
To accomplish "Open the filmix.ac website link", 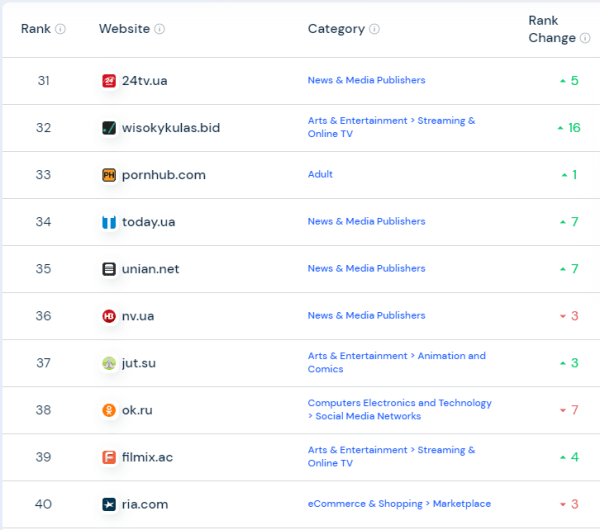I will [147, 456].
